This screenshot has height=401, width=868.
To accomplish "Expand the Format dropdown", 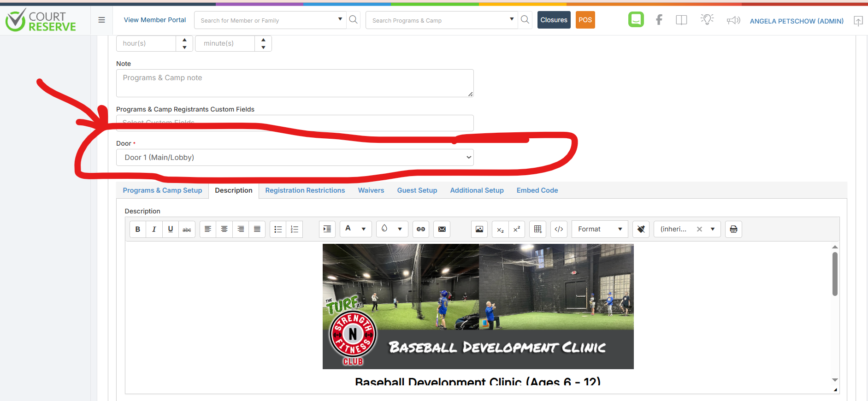I will pyautogui.click(x=600, y=229).
